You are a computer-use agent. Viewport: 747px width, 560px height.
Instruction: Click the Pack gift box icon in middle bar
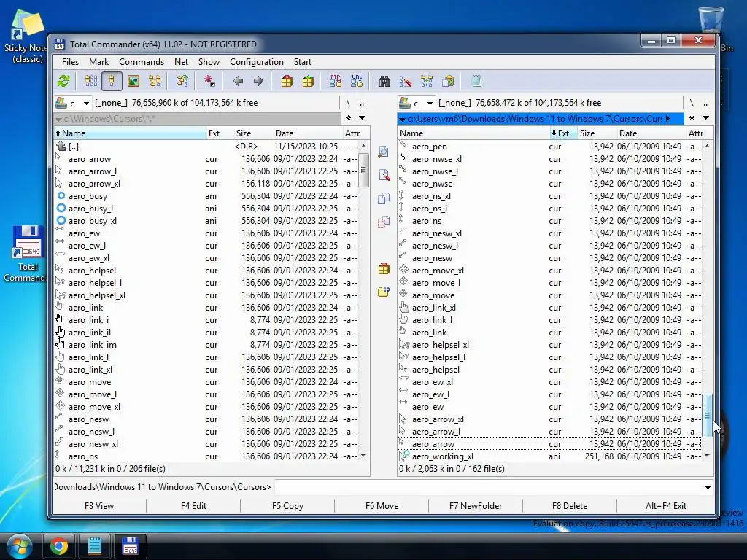(384, 268)
